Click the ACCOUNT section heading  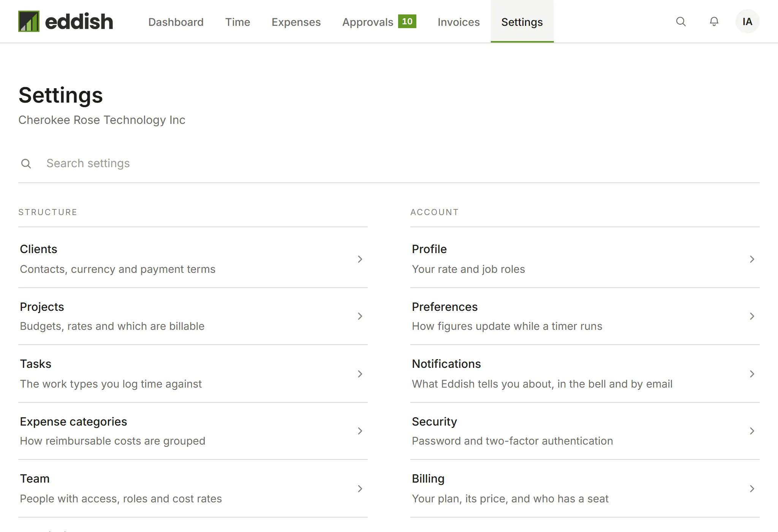point(435,212)
